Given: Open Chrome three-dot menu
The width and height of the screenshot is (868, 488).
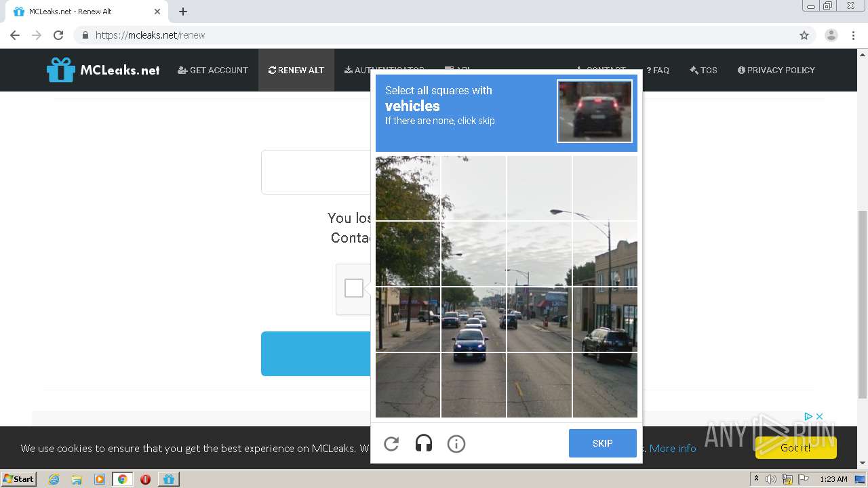Looking at the screenshot, I should [853, 35].
